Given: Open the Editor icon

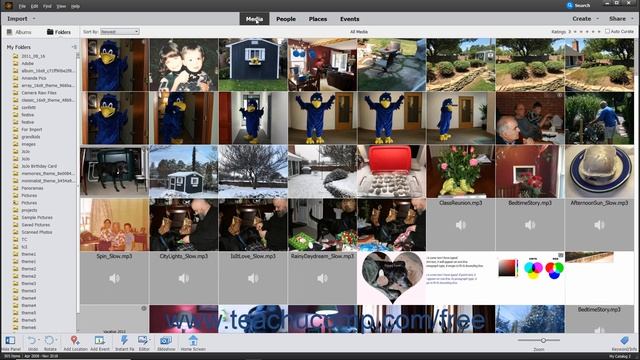Looking at the screenshot, I should pos(143,340).
